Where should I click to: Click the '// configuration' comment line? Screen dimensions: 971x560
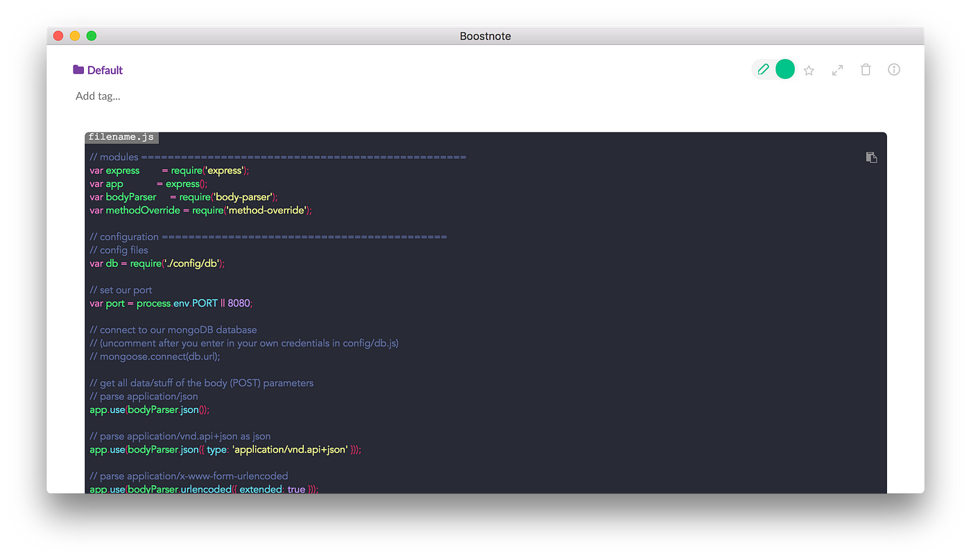coord(268,237)
